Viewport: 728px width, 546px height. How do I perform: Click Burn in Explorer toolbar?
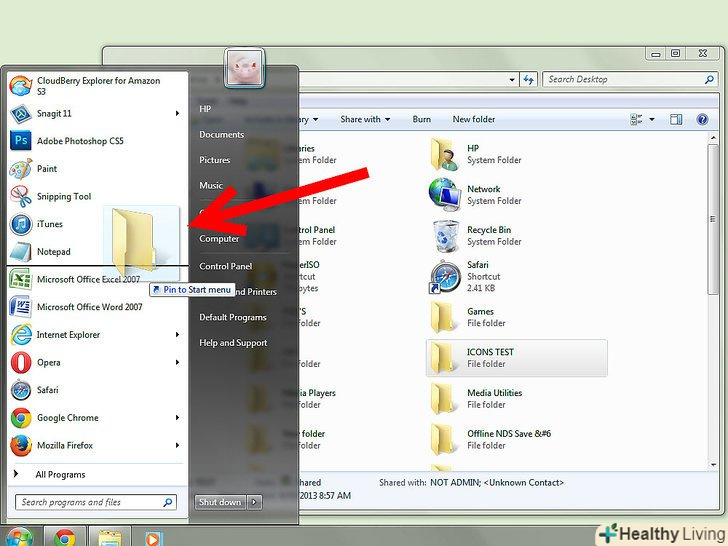pyautogui.click(x=422, y=119)
